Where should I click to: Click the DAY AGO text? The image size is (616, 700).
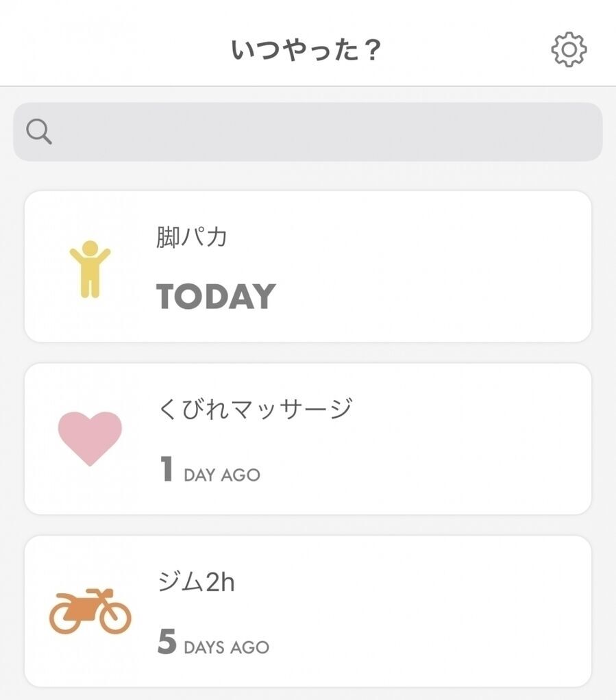click(222, 475)
